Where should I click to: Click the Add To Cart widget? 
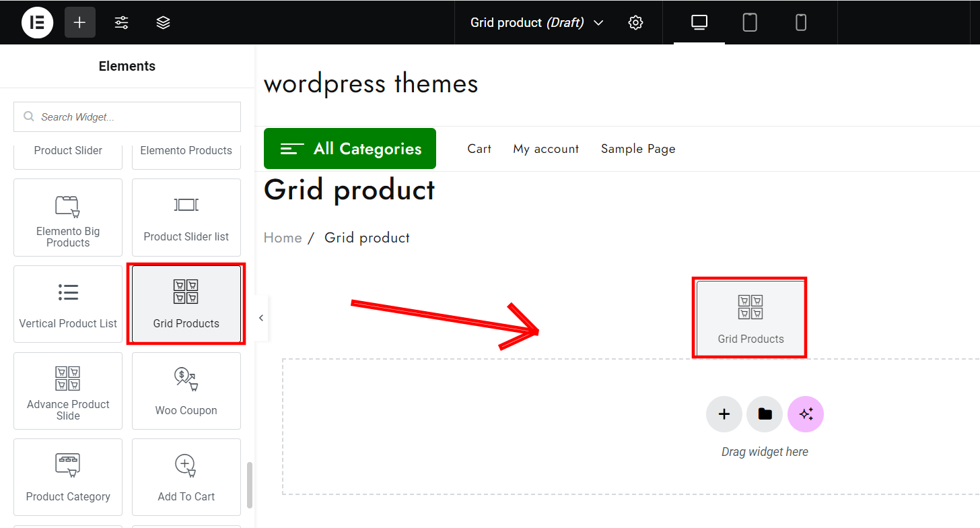click(186, 477)
